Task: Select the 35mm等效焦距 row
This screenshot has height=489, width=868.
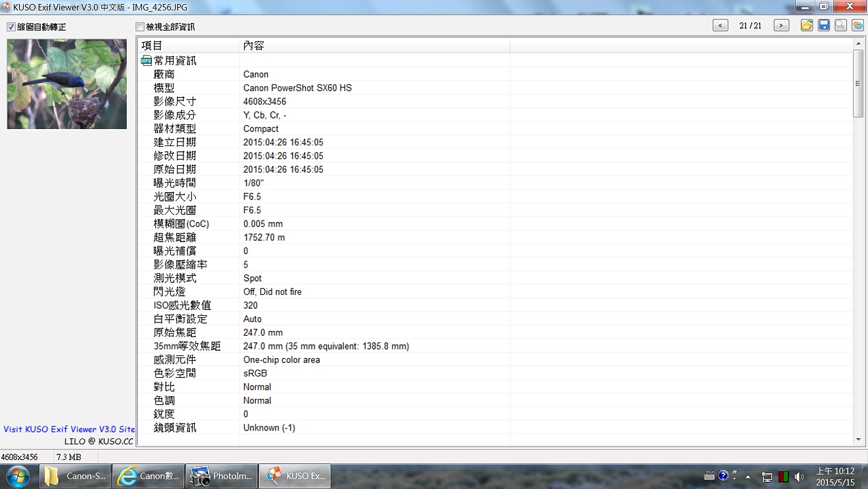Action: coord(495,346)
